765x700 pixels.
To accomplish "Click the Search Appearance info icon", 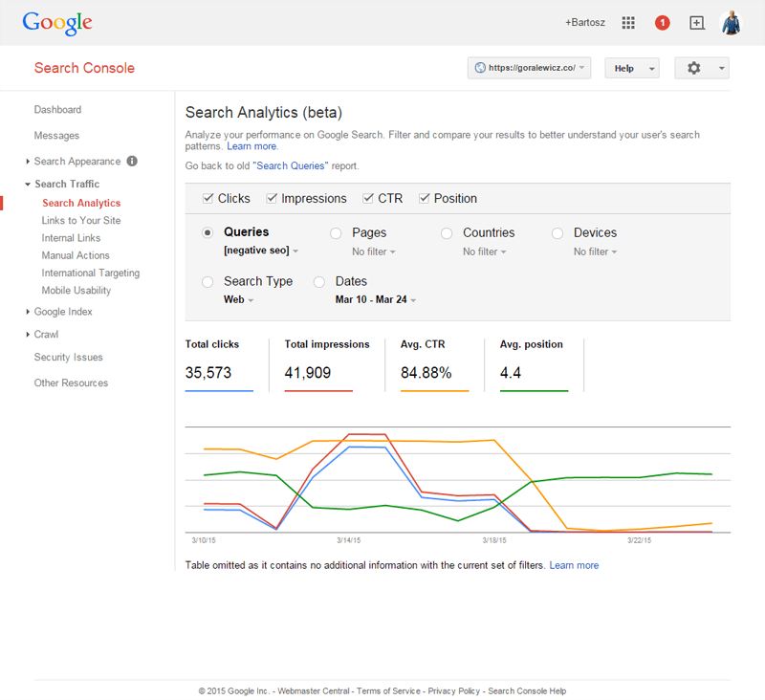I will click(132, 162).
